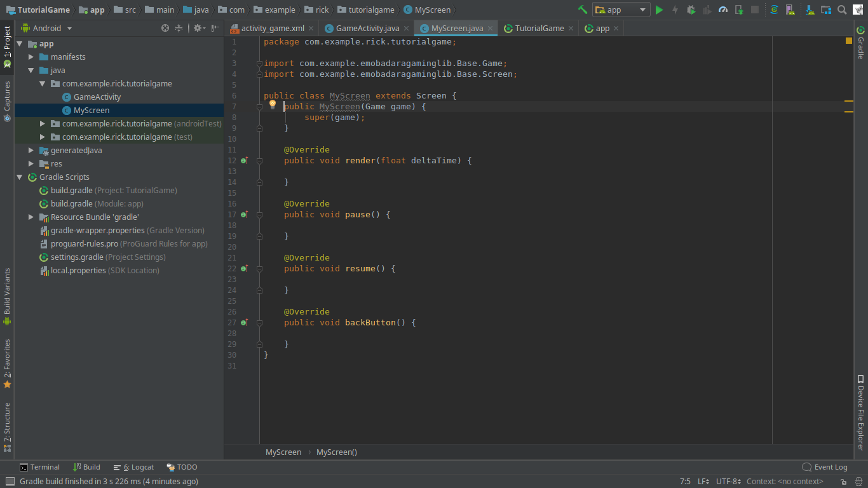Click the Search Everywhere magnifier icon
868x488 pixels.
click(x=842, y=10)
